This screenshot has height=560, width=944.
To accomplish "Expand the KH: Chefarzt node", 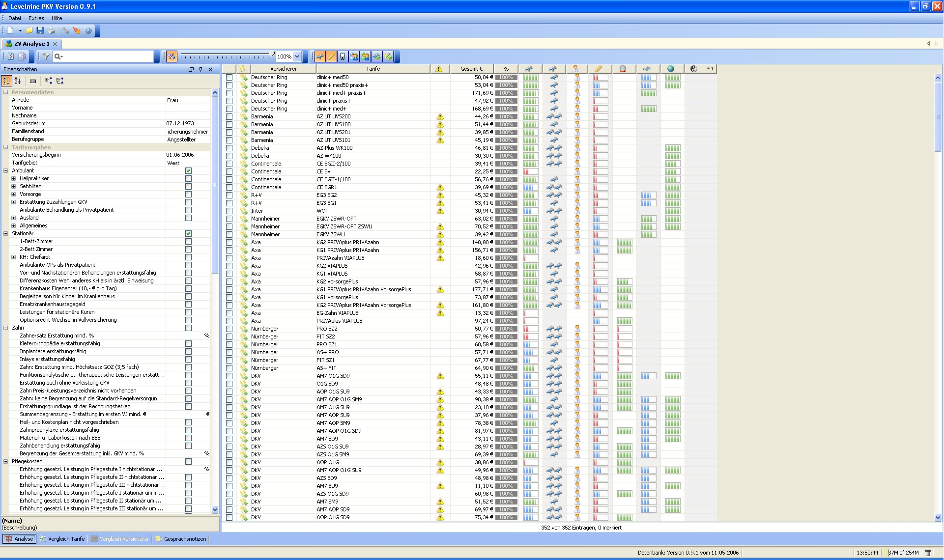I will pos(14,257).
